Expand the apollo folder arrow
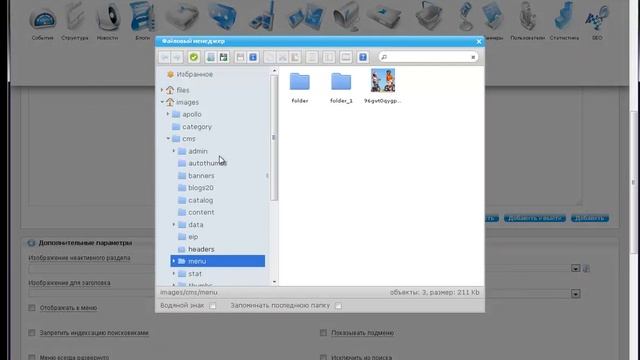Screen dimensions: 640x360 coord(168,114)
